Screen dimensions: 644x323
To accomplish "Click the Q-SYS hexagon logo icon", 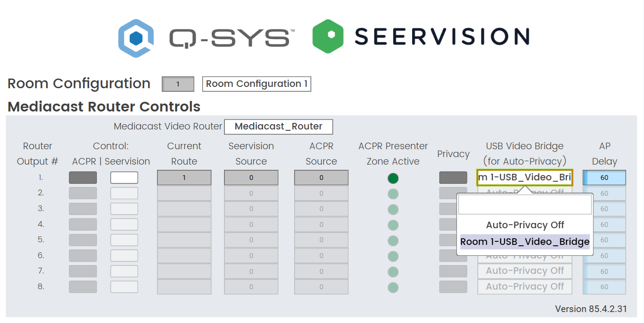I will 136,38.
